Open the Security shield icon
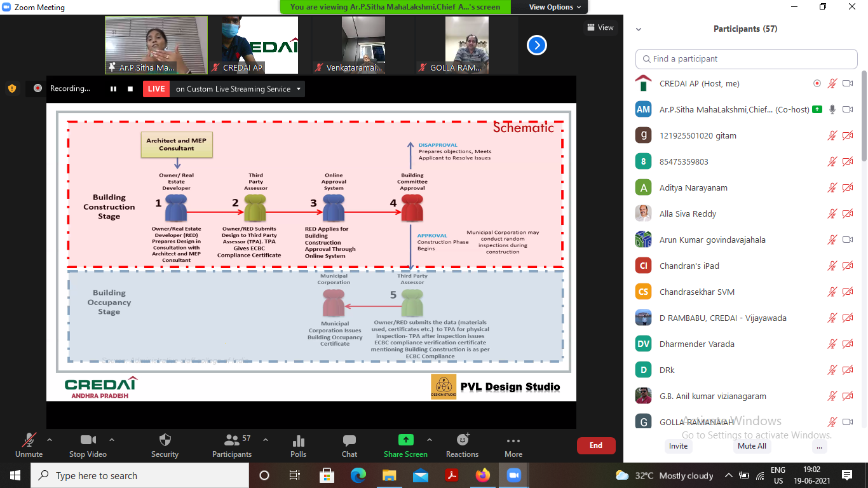This screenshot has height=488, width=868. click(x=165, y=440)
